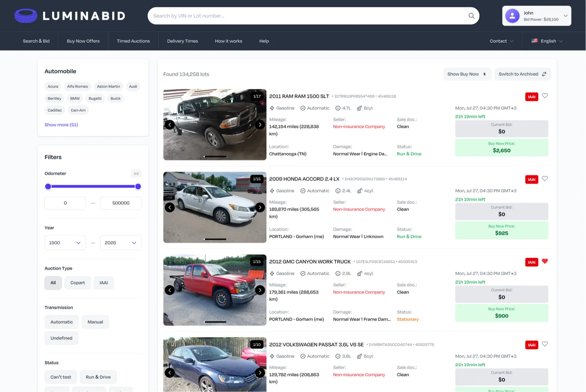This screenshot has width=586, height=392.
Task: Click the odometer minimum slider handle
Action: tap(48, 187)
